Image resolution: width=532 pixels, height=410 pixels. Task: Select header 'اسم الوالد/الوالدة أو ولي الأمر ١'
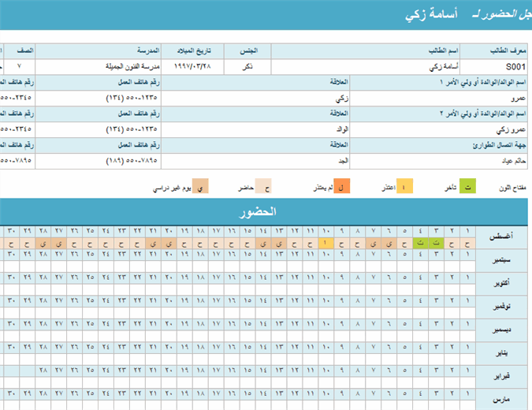tap(439, 83)
